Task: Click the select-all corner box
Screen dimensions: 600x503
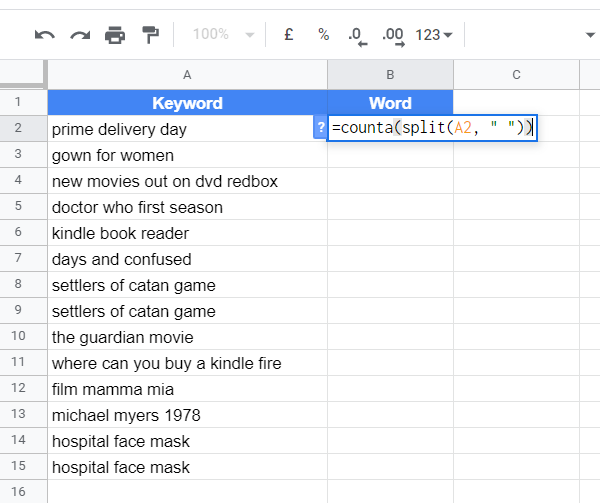Action: (23, 74)
